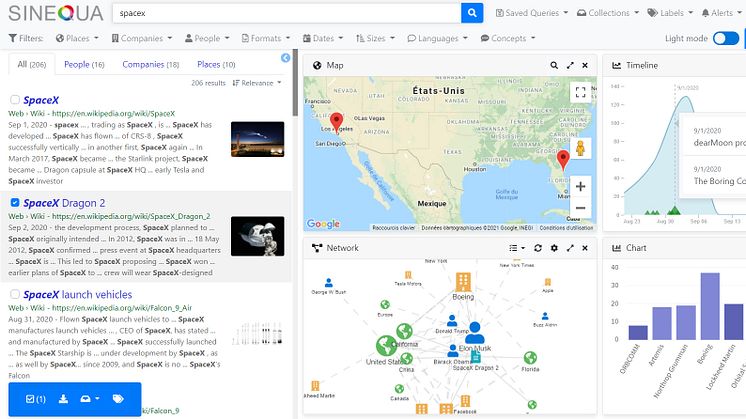
Task: Open collections dropdown in selection toolbar
Action: (89, 399)
